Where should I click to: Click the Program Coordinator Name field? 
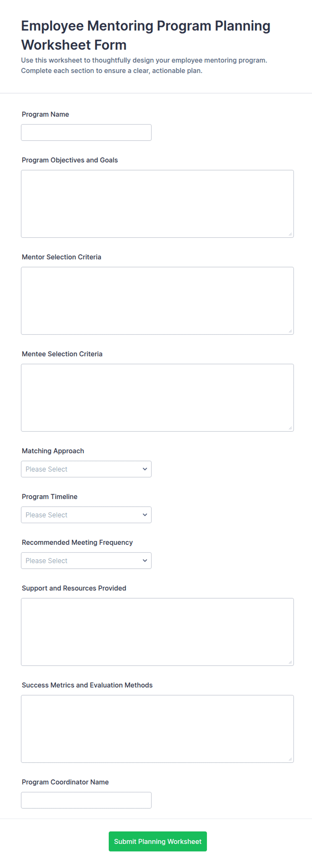click(86, 801)
